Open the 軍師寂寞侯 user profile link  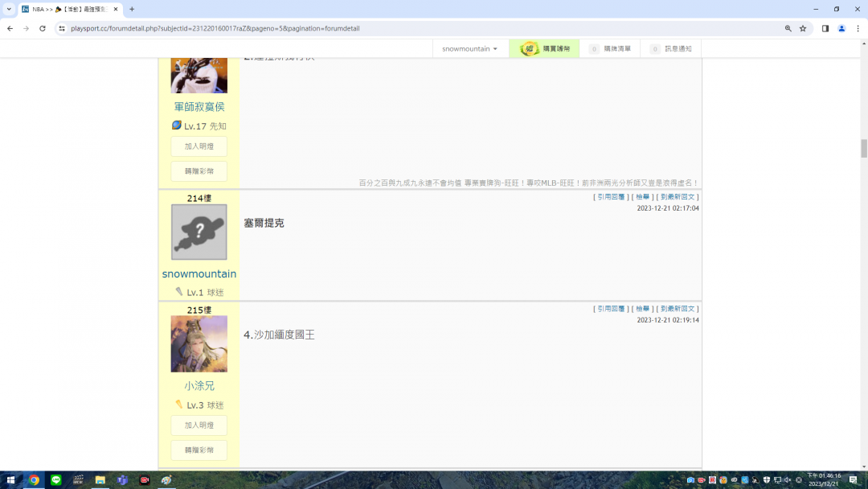199,106
